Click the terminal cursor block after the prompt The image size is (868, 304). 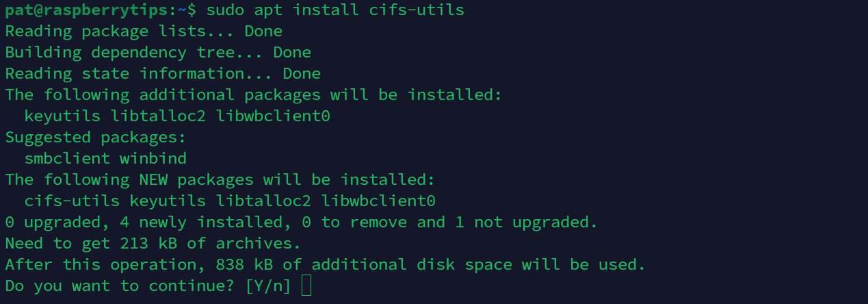(x=306, y=286)
